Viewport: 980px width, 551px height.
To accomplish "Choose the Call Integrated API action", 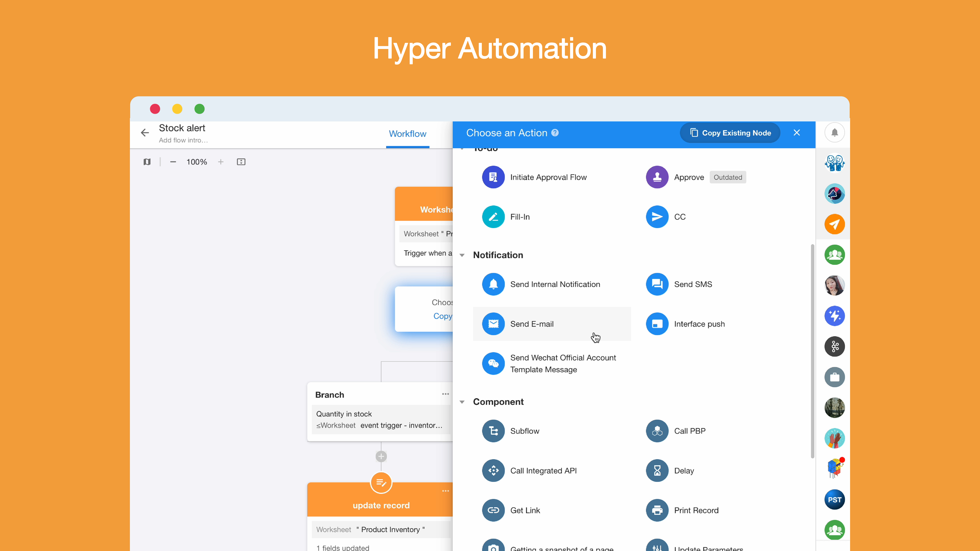I will [x=543, y=470].
